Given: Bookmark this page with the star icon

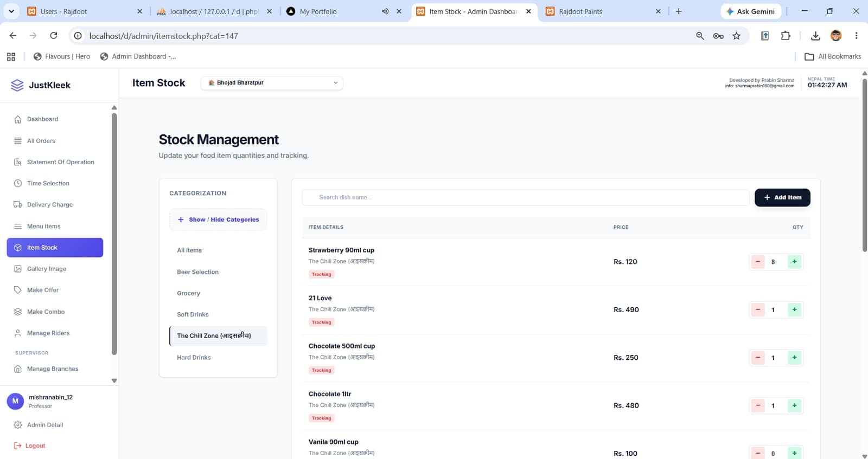Looking at the screenshot, I should [736, 36].
